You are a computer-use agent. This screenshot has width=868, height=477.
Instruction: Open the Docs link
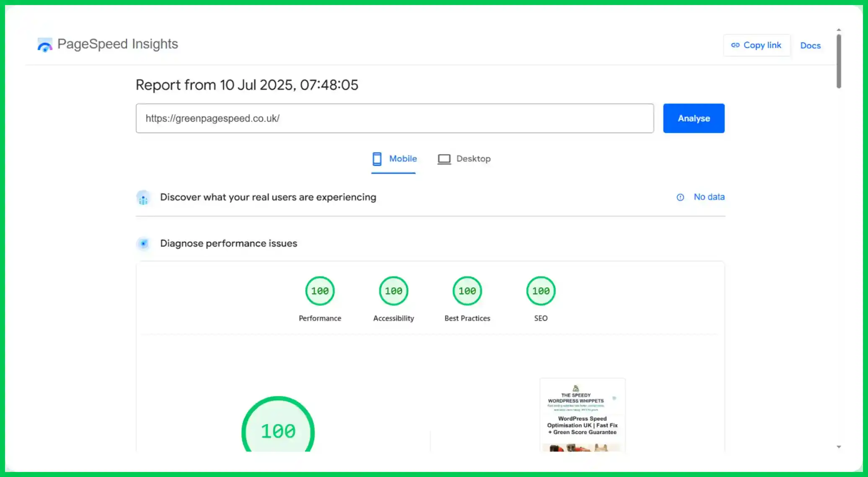pos(810,46)
